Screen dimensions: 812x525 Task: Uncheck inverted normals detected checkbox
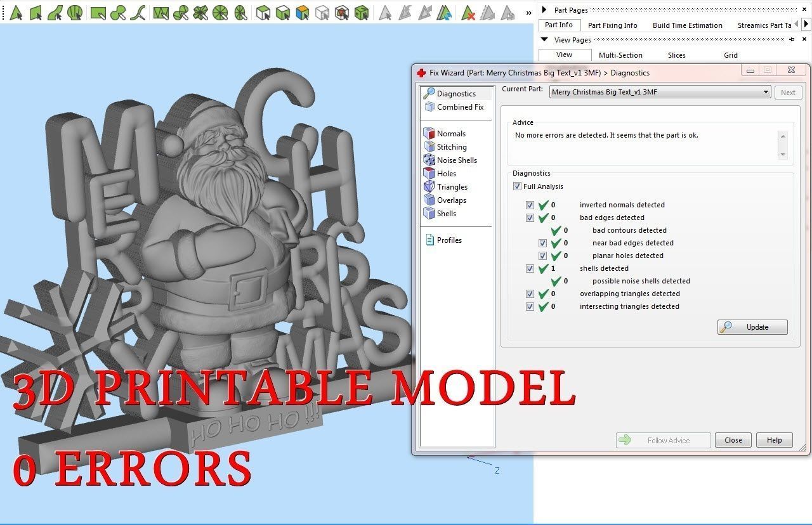[530, 205]
